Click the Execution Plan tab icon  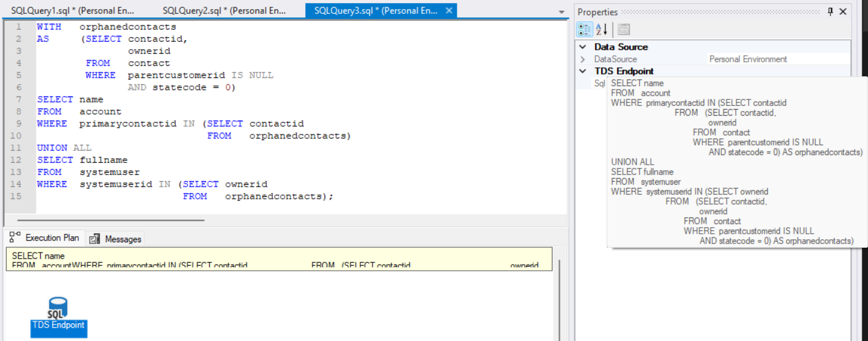click(15, 238)
